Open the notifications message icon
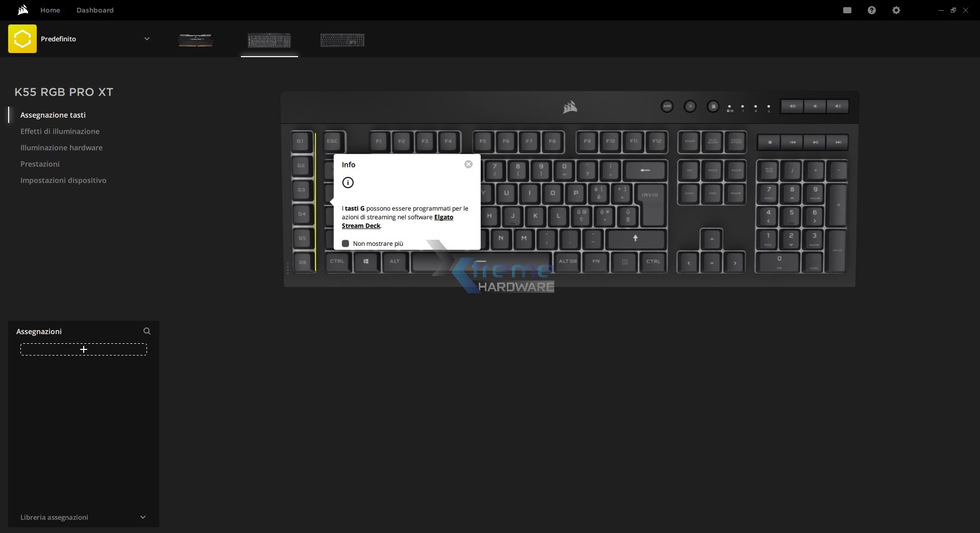Viewport: 980px width, 533px height. [847, 10]
